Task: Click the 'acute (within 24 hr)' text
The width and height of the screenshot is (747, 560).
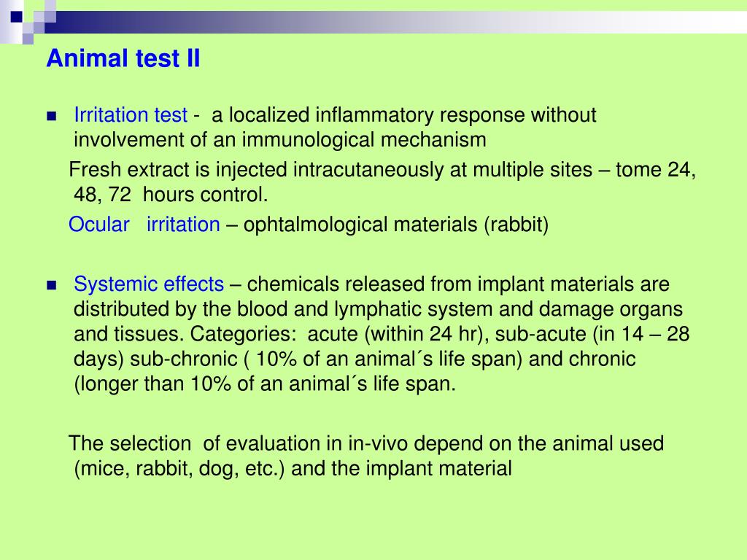Action: coord(398,334)
